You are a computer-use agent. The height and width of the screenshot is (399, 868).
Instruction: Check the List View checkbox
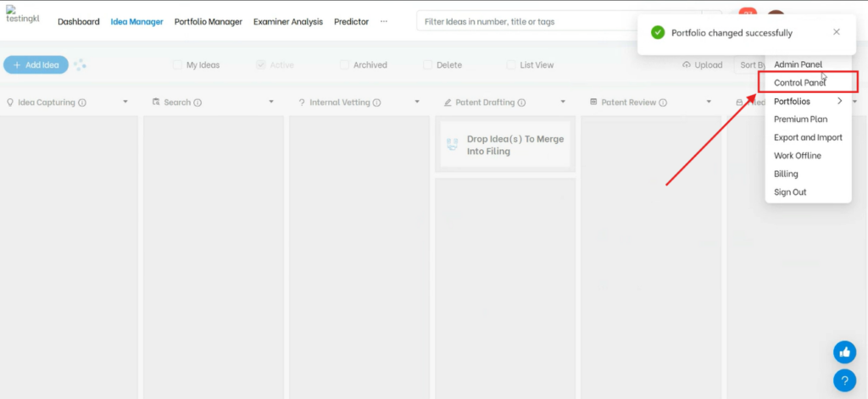[511, 65]
